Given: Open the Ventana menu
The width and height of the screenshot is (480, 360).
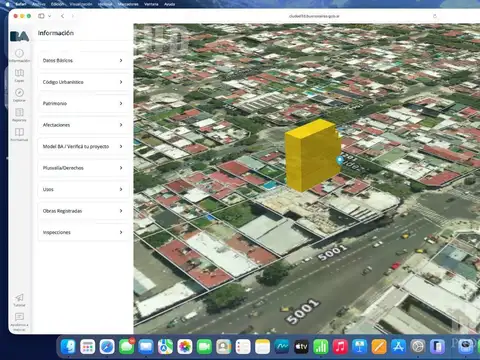Looking at the screenshot, I should 151,4.
